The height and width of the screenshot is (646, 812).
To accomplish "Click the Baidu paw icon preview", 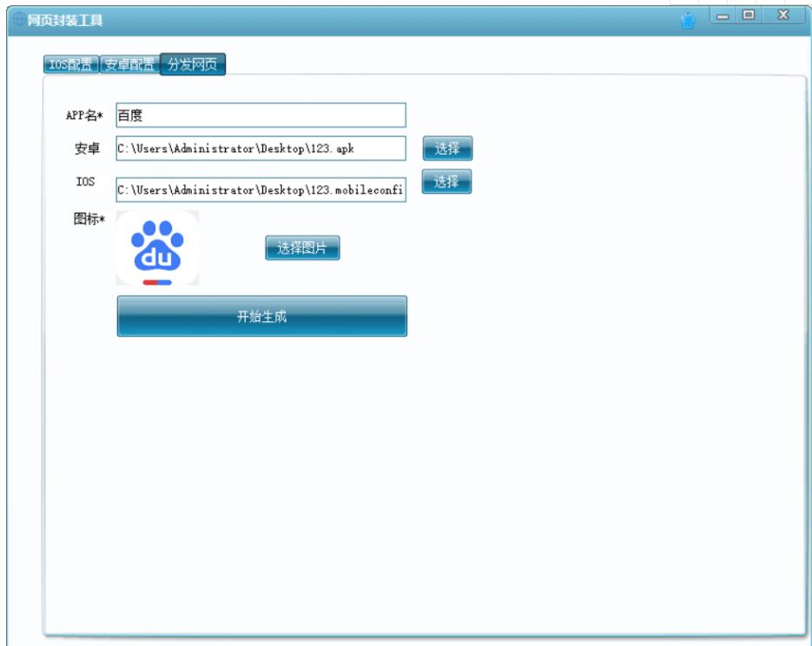I will [157, 247].
